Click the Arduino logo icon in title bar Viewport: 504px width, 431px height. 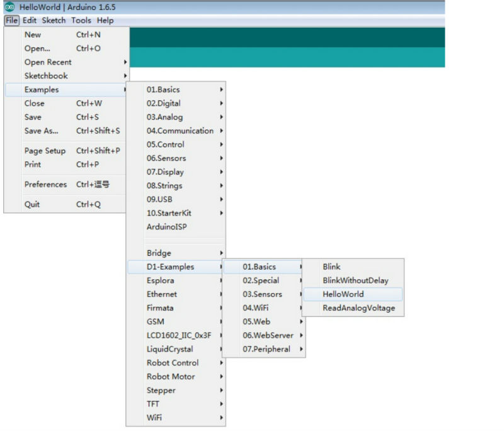click(x=9, y=7)
